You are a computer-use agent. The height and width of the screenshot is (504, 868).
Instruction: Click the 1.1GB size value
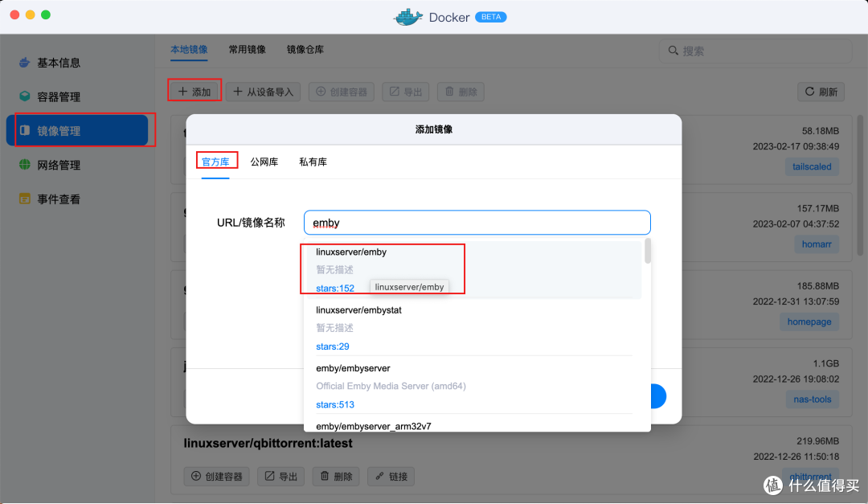(x=826, y=363)
